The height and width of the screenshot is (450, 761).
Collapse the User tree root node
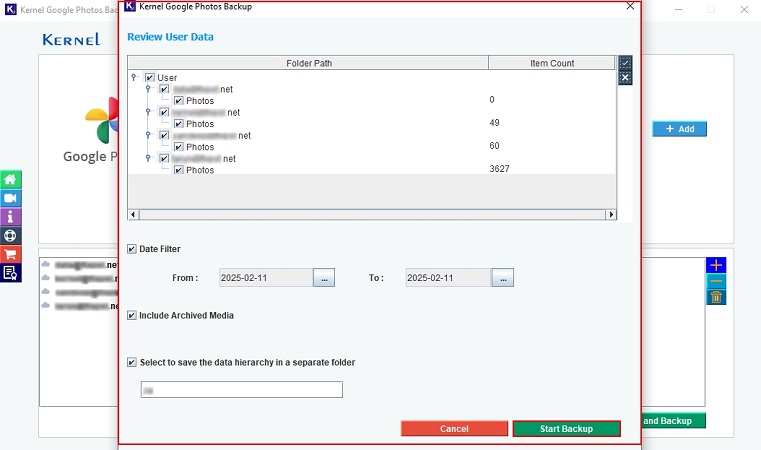pos(133,77)
